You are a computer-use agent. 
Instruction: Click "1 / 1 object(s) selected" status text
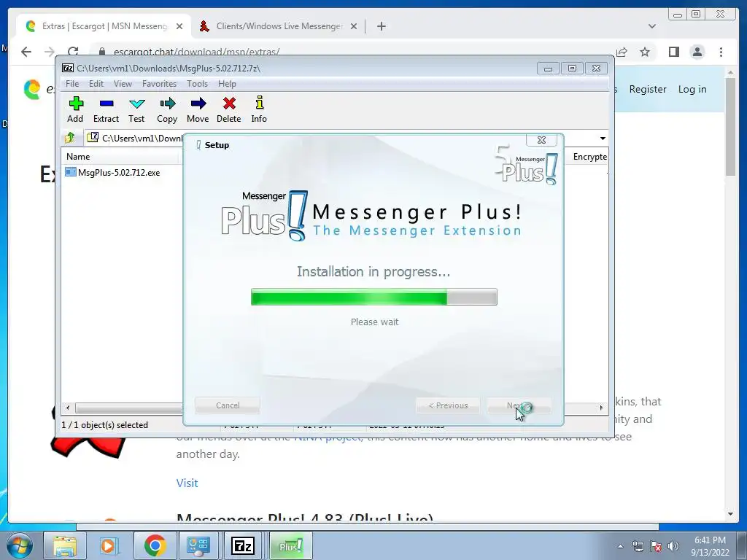[105, 425]
